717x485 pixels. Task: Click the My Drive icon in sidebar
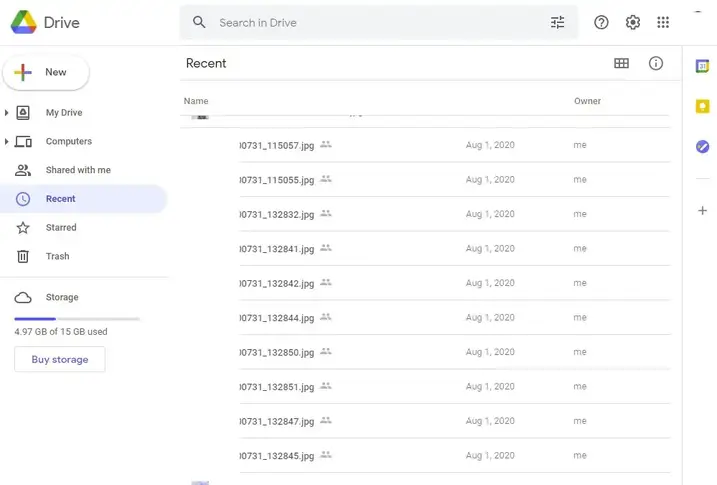pyautogui.click(x=23, y=112)
